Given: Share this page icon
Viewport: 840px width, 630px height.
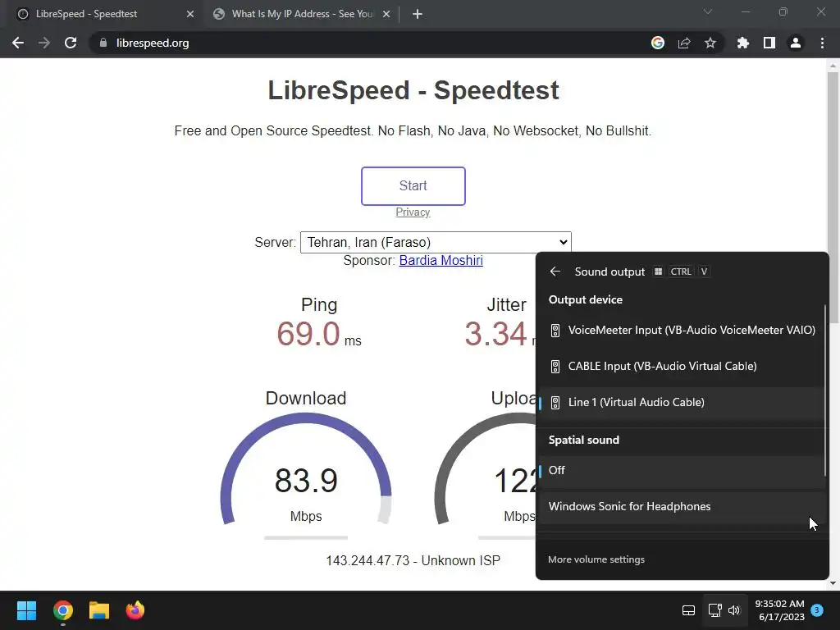Looking at the screenshot, I should coord(684,43).
